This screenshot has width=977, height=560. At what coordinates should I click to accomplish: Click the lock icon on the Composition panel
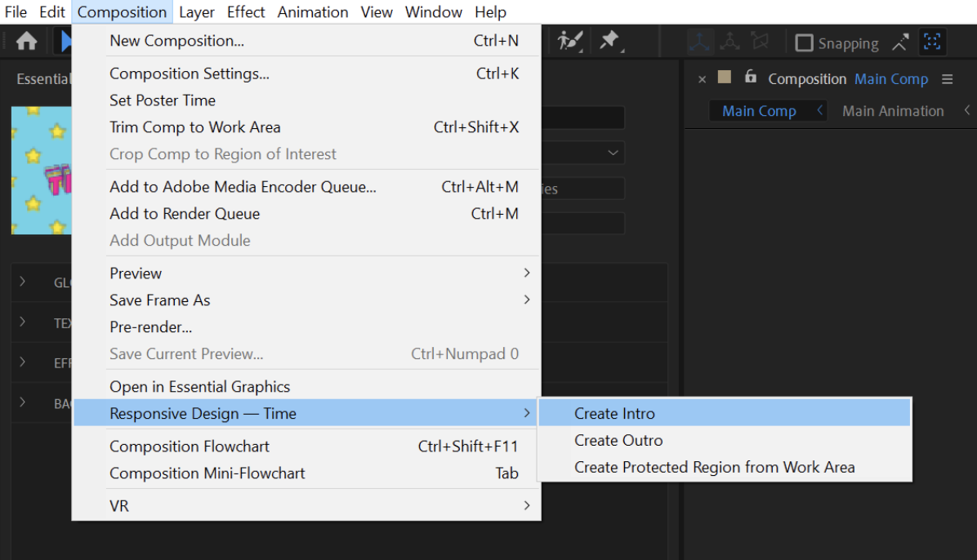750,78
